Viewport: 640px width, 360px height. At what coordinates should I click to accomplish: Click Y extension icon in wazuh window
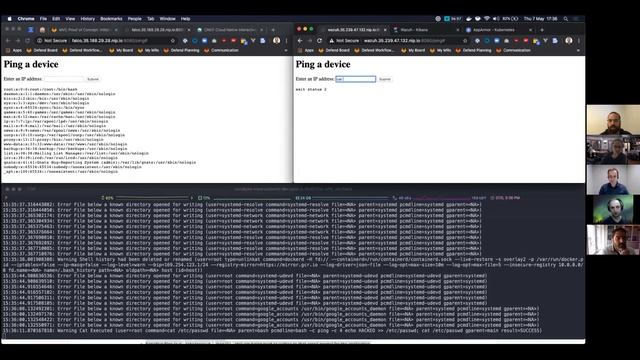click(x=545, y=41)
